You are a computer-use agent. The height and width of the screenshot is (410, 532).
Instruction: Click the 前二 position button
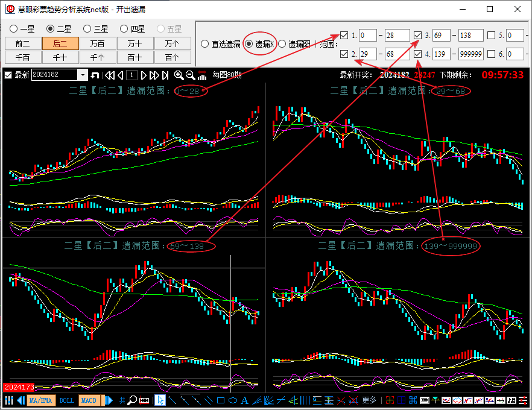(23, 43)
